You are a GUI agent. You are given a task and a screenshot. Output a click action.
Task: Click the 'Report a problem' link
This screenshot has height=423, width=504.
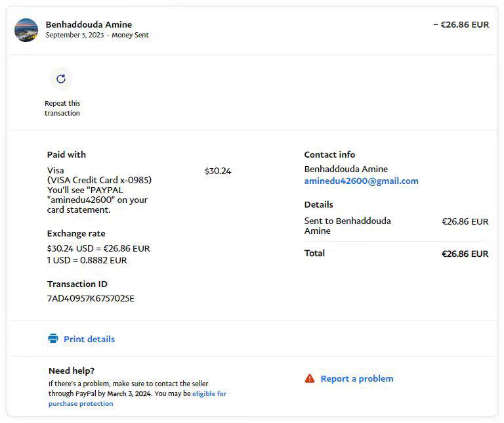(356, 378)
